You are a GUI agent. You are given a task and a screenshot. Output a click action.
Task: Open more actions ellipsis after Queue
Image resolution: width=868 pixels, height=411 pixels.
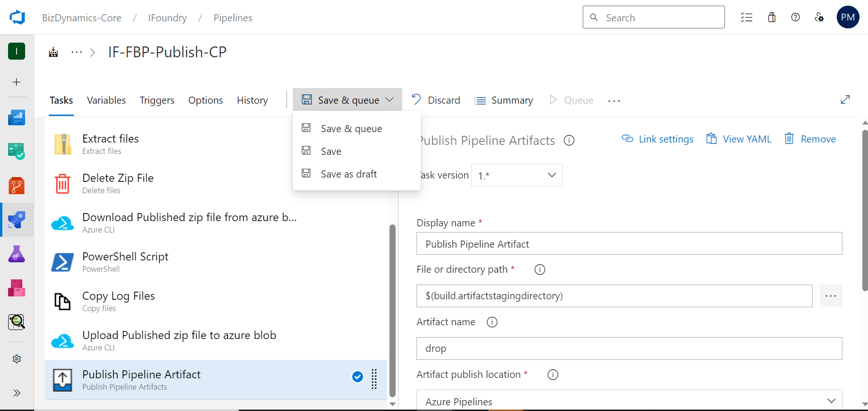click(x=614, y=100)
